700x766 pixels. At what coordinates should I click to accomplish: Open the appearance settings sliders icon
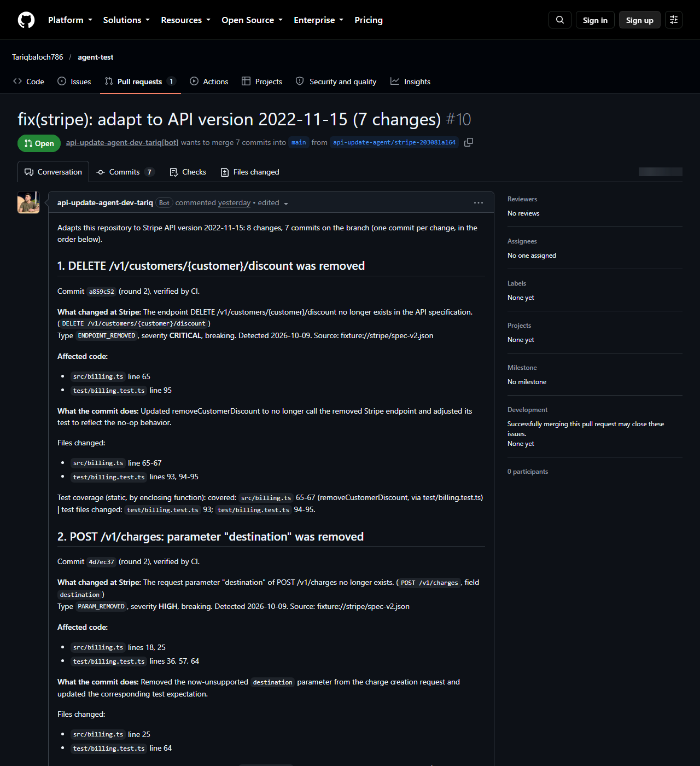[674, 20]
